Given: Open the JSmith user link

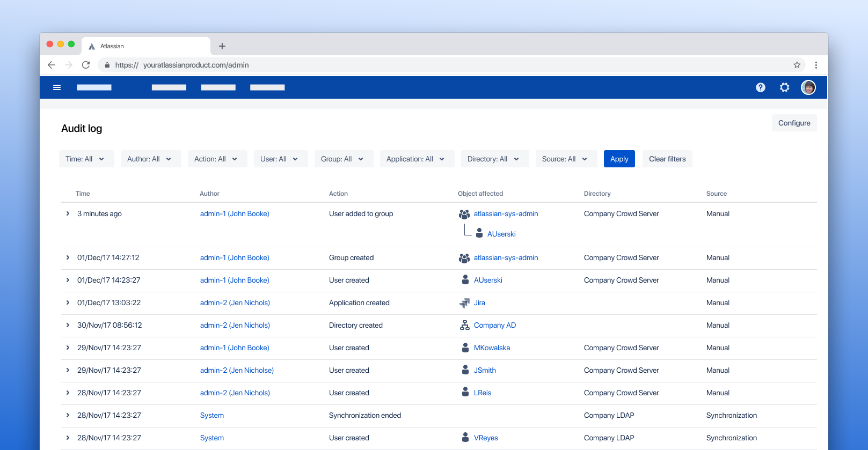Looking at the screenshot, I should click(485, 370).
